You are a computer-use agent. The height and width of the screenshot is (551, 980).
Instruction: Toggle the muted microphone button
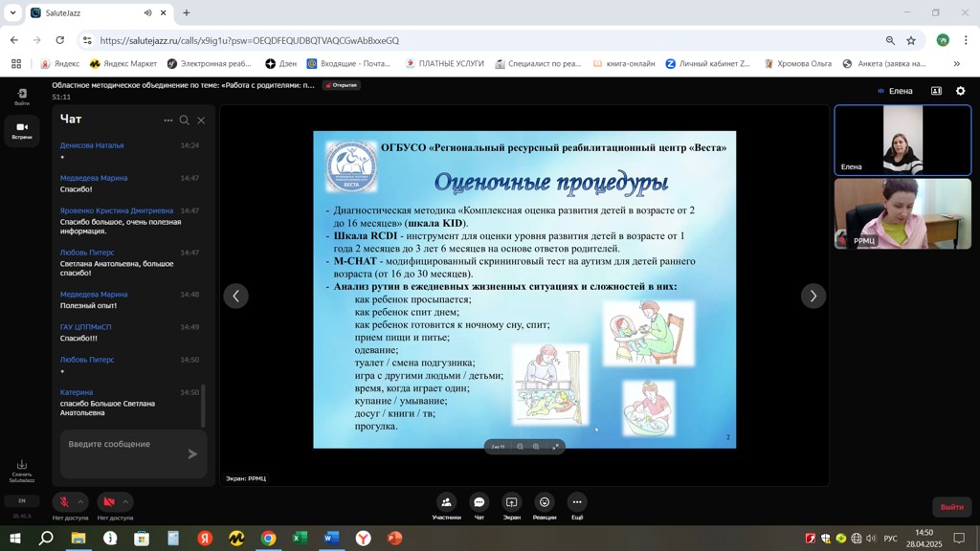[x=64, y=502]
